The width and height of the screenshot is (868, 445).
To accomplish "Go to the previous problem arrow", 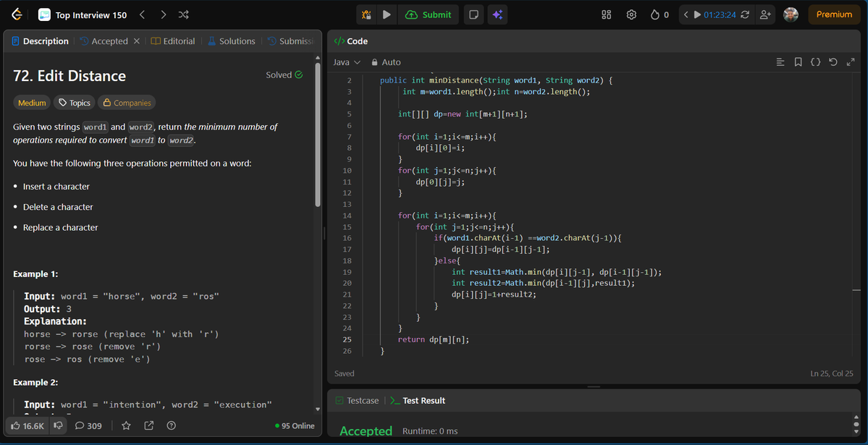I will point(143,15).
